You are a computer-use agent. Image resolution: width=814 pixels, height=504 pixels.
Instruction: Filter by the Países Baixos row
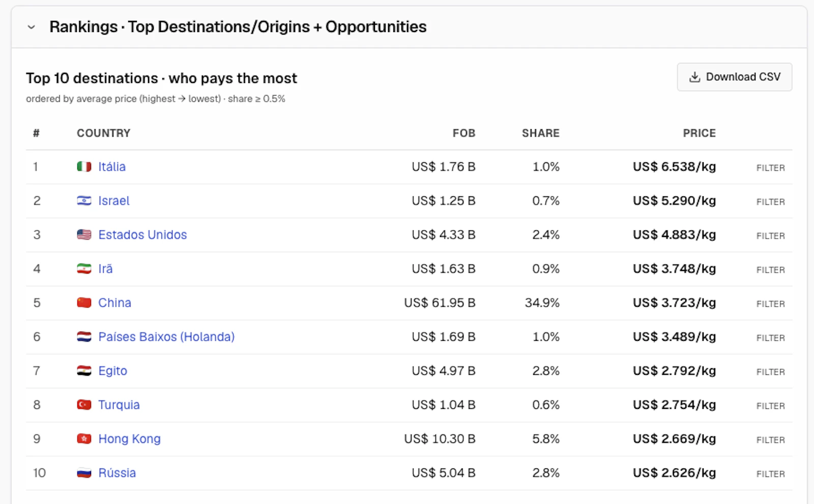click(770, 338)
